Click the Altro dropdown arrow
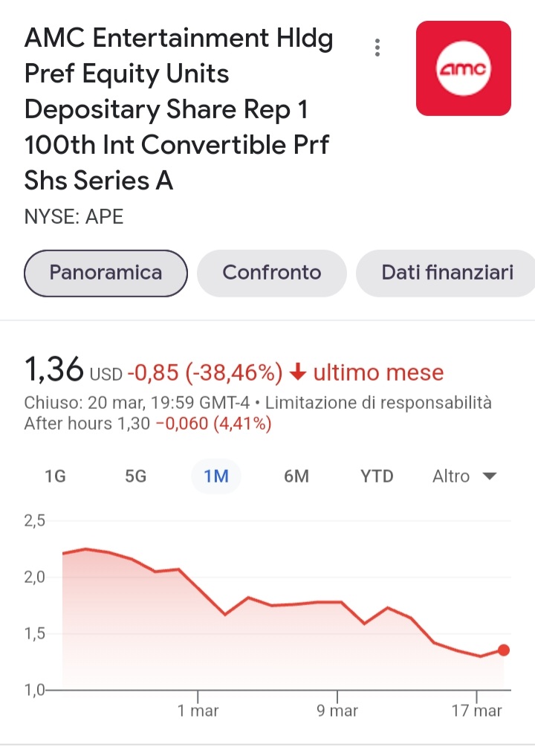 (x=490, y=476)
